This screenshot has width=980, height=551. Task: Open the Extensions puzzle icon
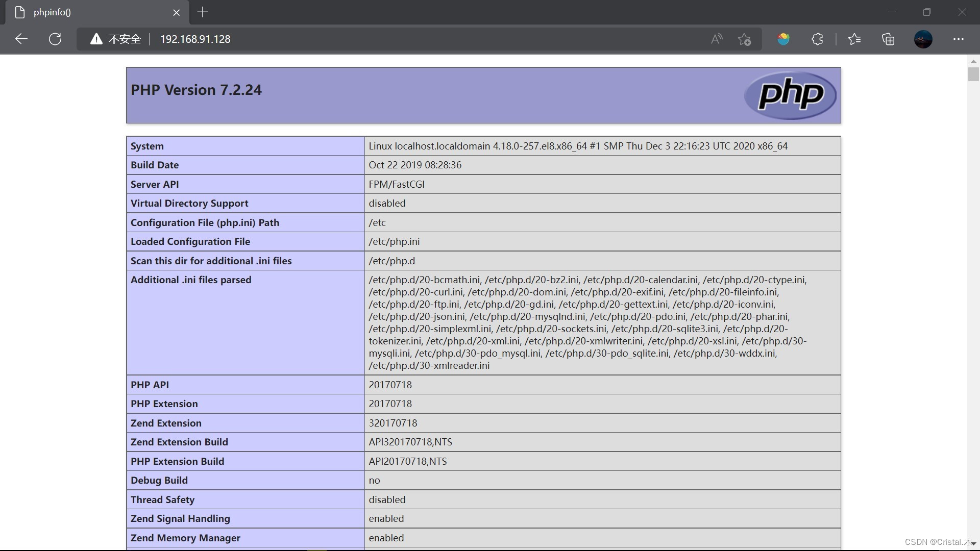coord(817,39)
